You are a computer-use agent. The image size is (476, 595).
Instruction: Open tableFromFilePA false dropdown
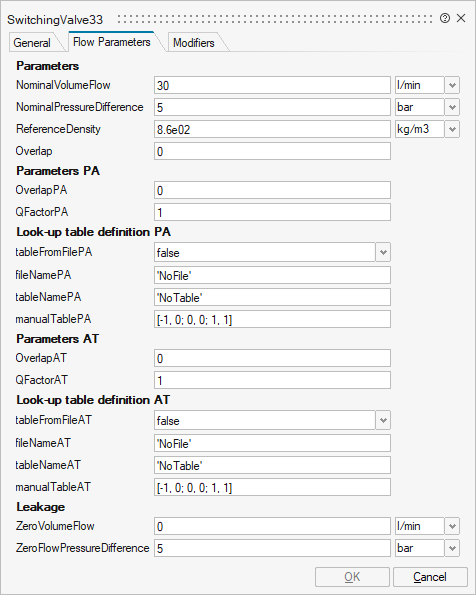point(383,252)
